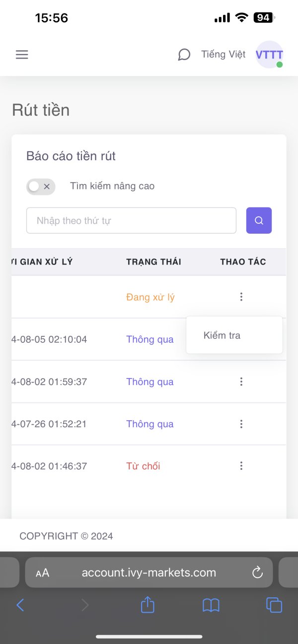This screenshot has height=644, width=298.
Task: Tap the account.ivy-markets.com address bar
Action: (149, 573)
